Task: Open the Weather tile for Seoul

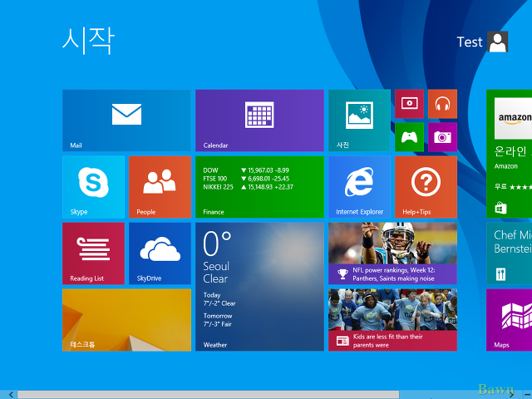Action: point(259,287)
